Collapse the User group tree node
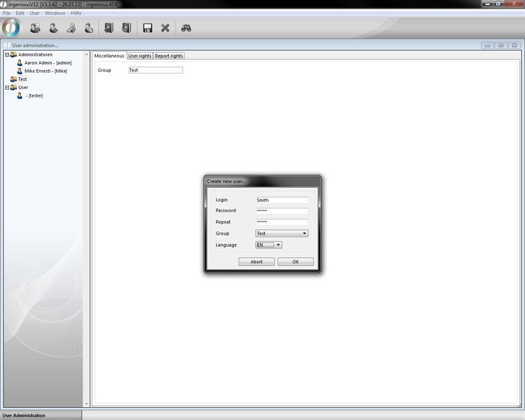 tap(7, 87)
